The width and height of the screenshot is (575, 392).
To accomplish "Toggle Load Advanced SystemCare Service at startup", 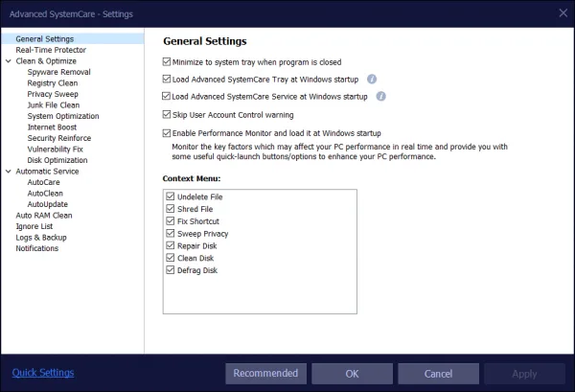I will (x=166, y=97).
